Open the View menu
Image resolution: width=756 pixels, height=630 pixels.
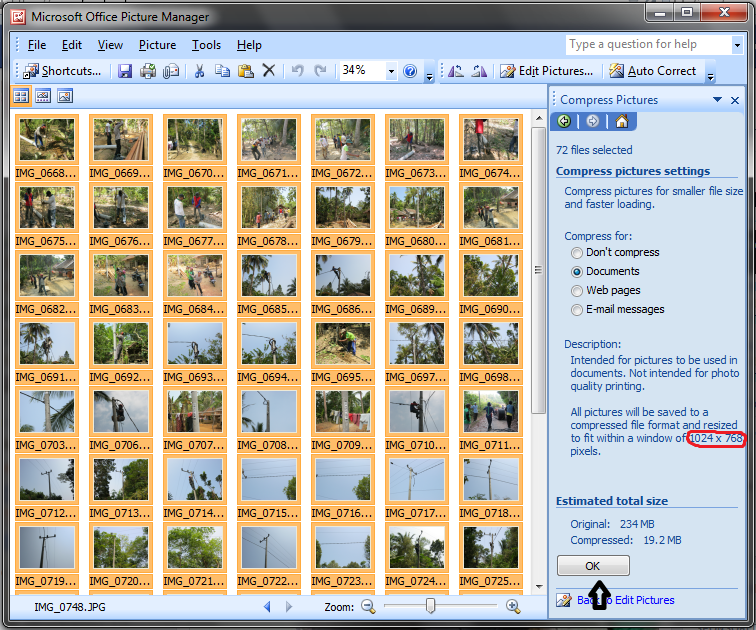(x=110, y=45)
